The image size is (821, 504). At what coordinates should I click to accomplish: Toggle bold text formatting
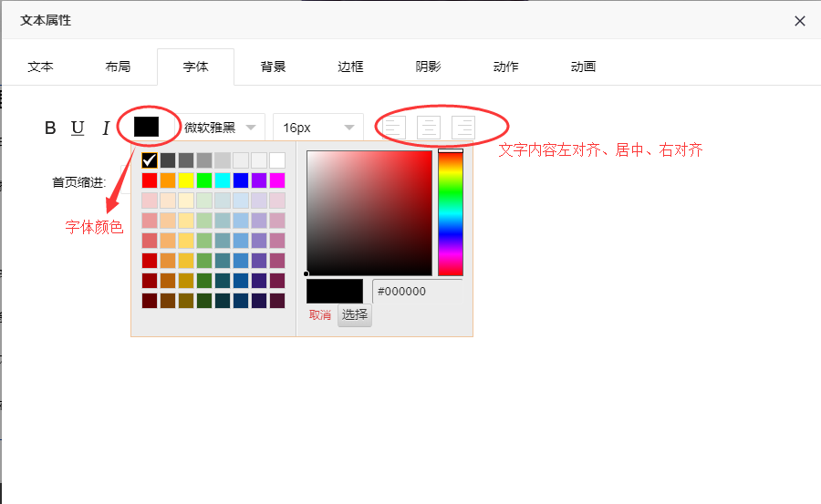click(51, 129)
